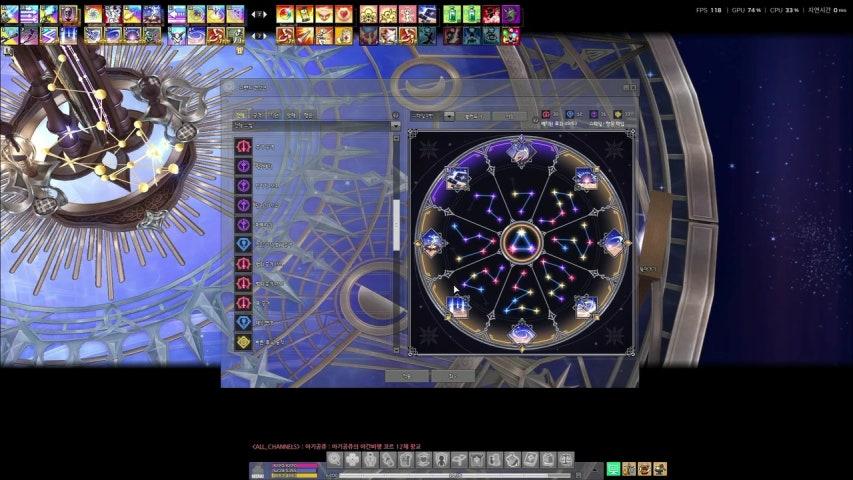Click the yellow currency icon above the wheel
Image resolution: width=853 pixels, height=480 pixels.
point(618,114)
